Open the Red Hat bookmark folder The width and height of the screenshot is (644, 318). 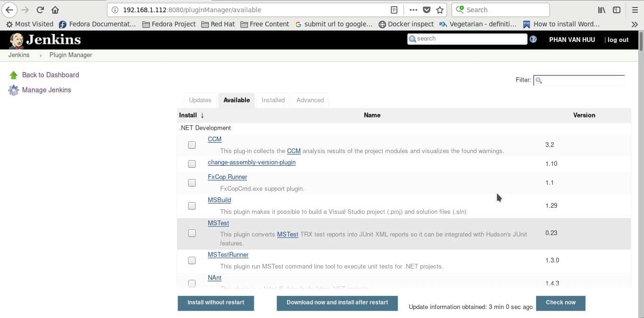(x=218, y=24)
